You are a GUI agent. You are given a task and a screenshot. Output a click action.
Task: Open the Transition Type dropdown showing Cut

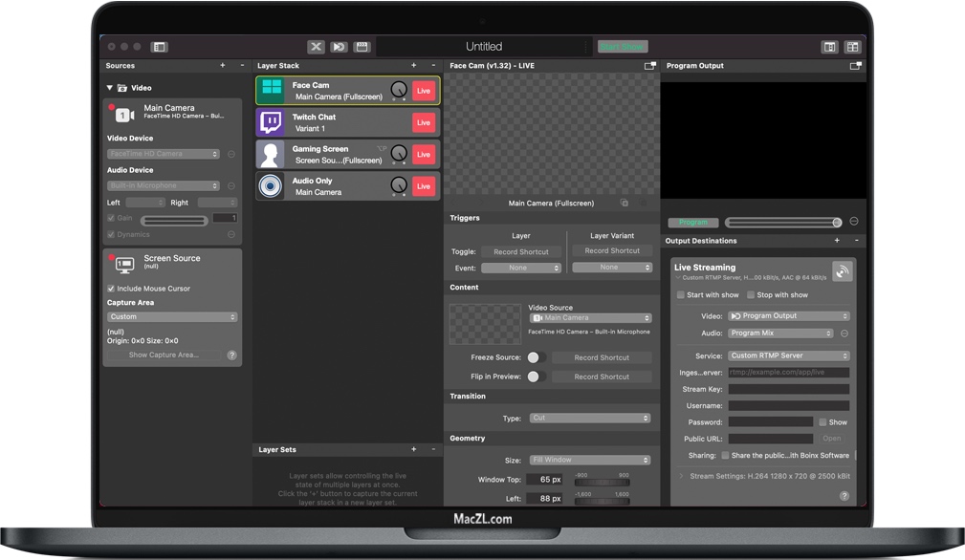coord(589,418)
